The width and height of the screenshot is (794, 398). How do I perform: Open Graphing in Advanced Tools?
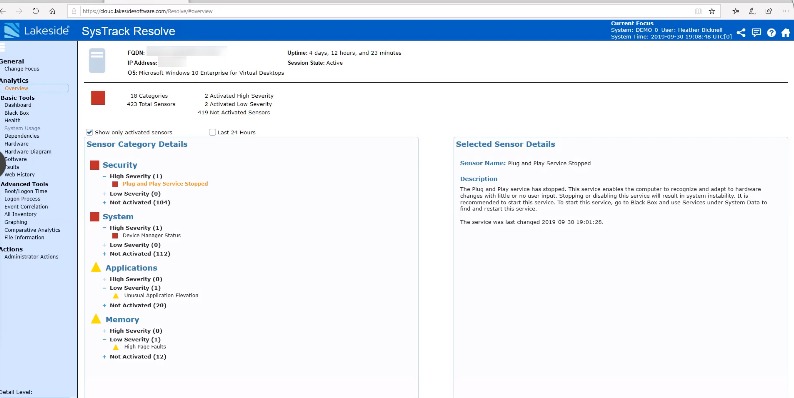(16, 222)
